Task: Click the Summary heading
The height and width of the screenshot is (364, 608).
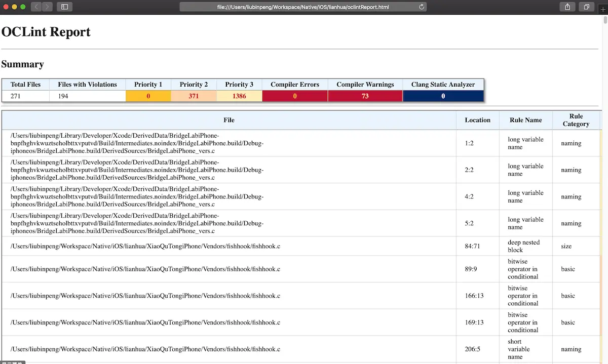Action: pyautogui.click(x=23, y=64)
